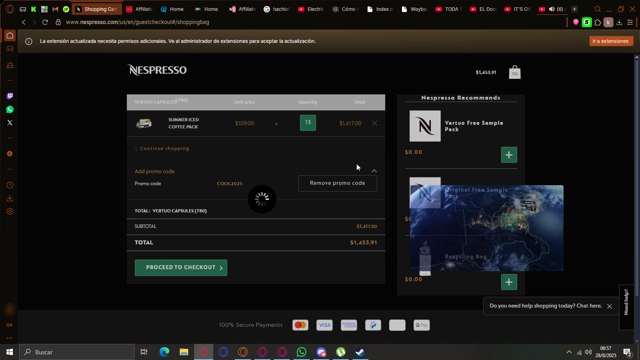640x360 pixels.
Task: Click the Vertuo Free Sample Pack title
Action: coord(474,126)
